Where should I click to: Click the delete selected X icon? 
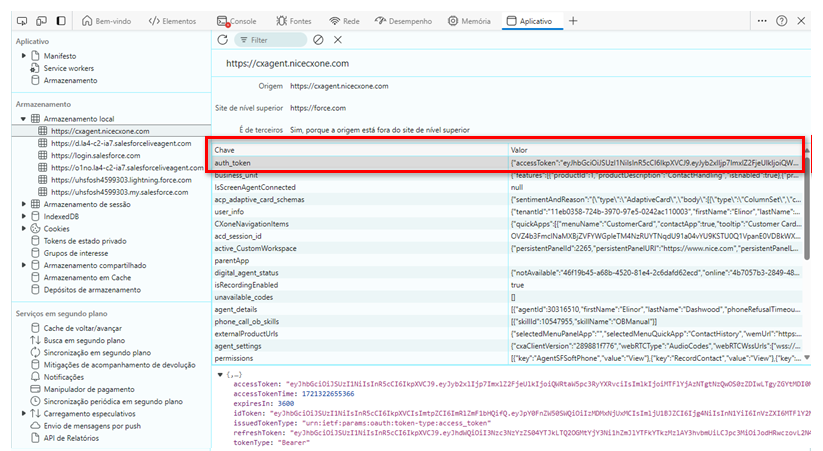(x=338, y=40)
